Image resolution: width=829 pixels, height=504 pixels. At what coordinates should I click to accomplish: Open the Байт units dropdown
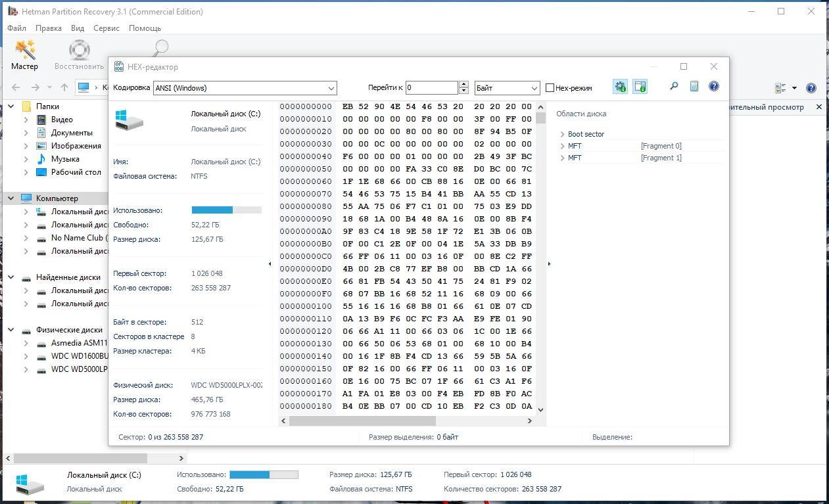tap(507, 87)
